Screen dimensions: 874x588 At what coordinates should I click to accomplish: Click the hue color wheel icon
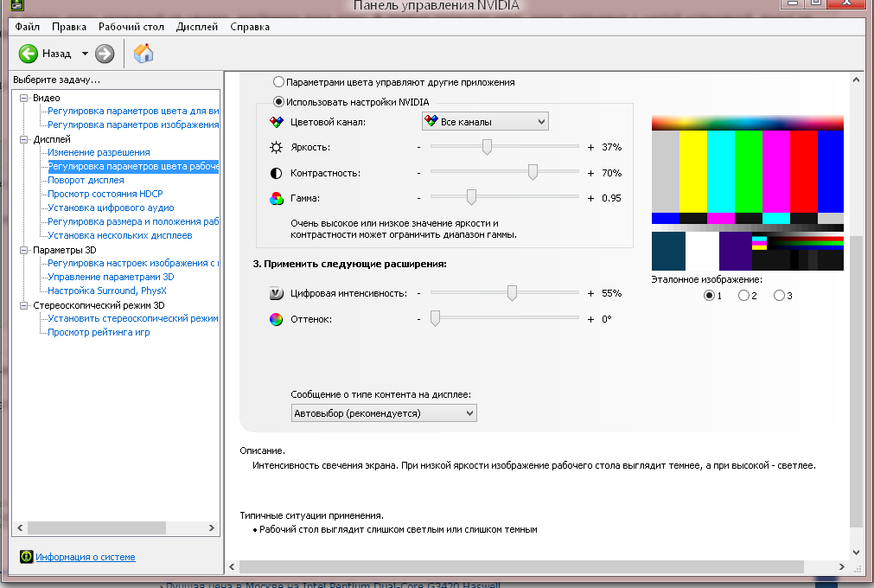click(x=277, y=319)
